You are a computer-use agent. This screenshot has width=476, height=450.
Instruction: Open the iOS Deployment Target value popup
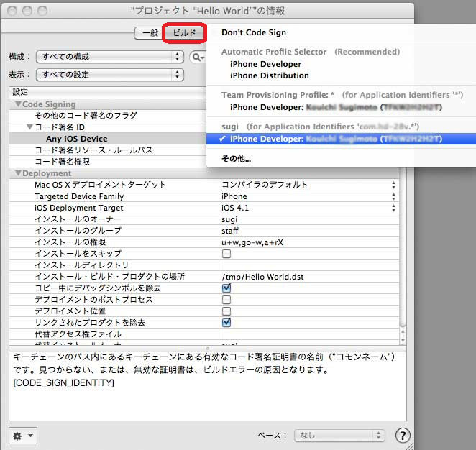pos(308,208)
